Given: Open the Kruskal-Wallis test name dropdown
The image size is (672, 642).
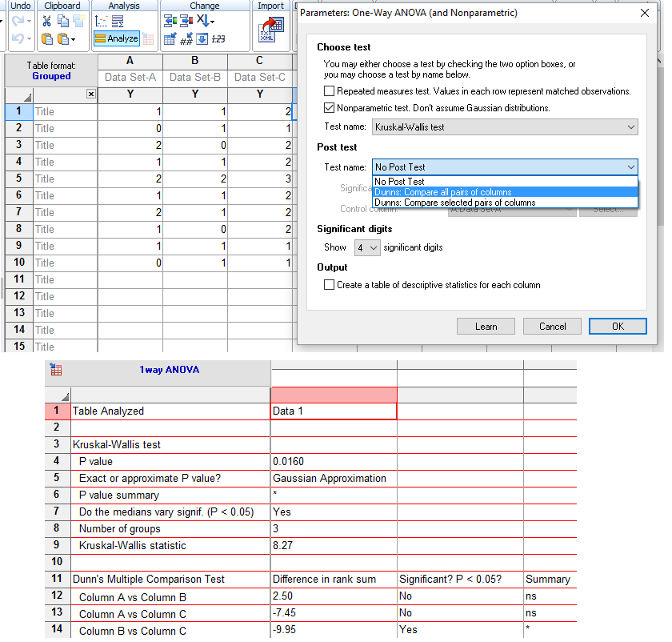Looking at the screenshot, I should pyautogui.click(x=505, y=127).
